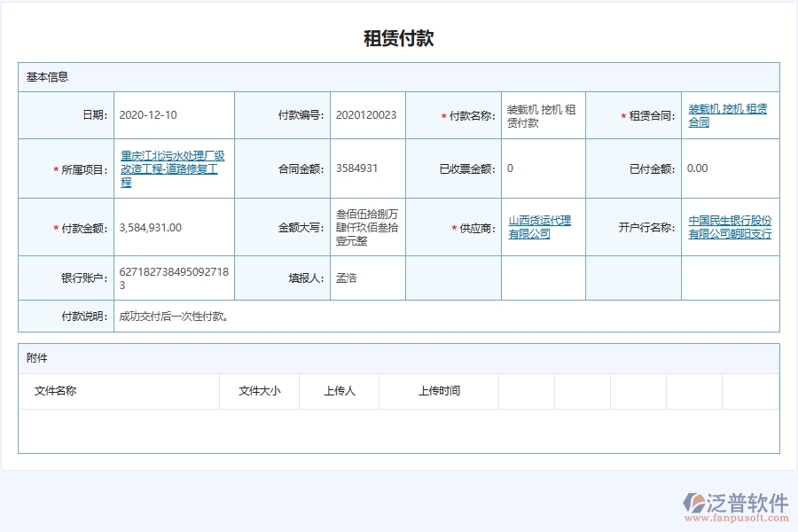Open the 中国民生银行朝阳支行 bank link

tap(731, 227)
